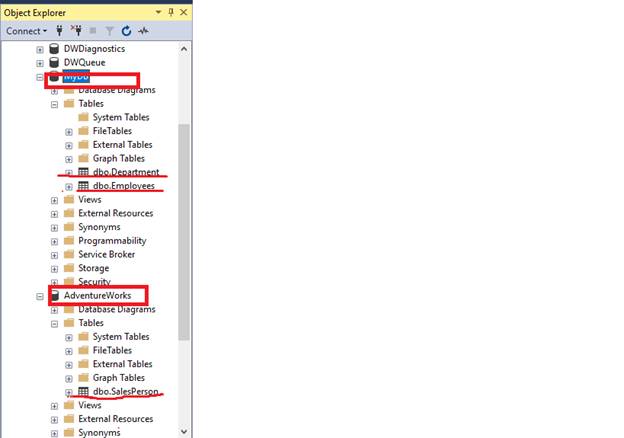Click the DWQueue database cylinder icon
This screenshot has height=438, width=624.
point(54,62)
